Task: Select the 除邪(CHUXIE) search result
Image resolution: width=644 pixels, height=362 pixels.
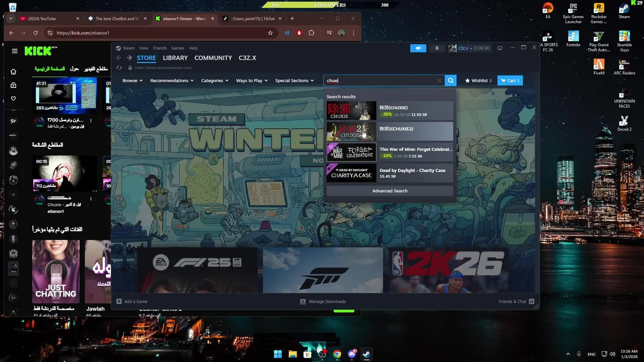Action: [390, 111]
